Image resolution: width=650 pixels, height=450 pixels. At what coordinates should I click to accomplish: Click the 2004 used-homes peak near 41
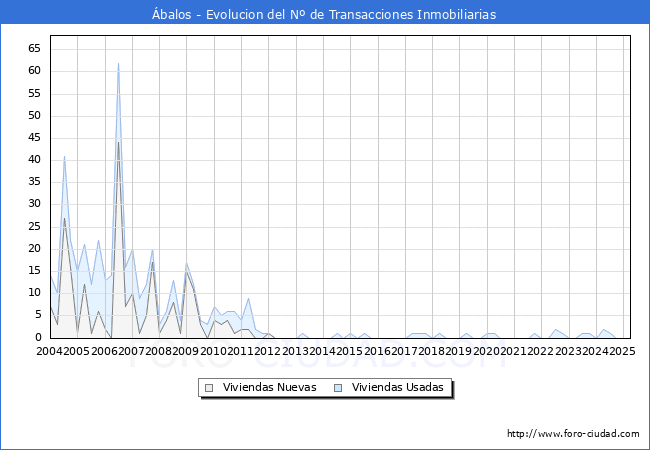pyautogui.click(x=64, y=157)
